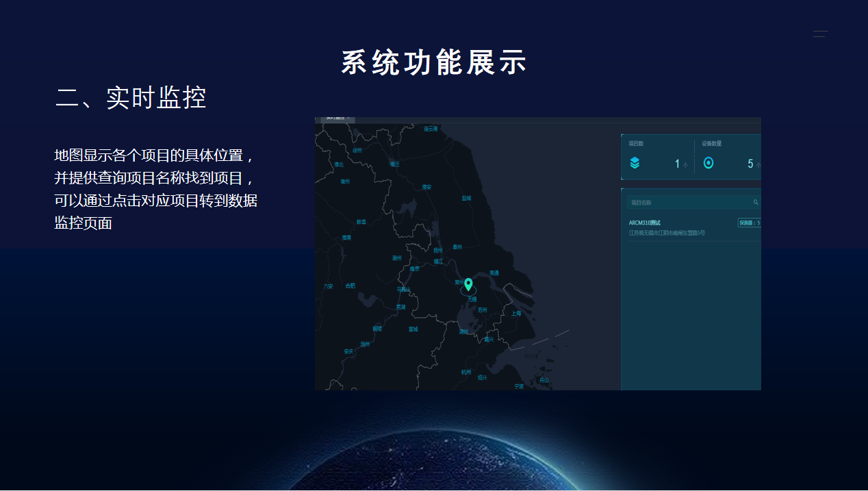Click the stacked layers icon under 项目数

click(x=635, y=163)
